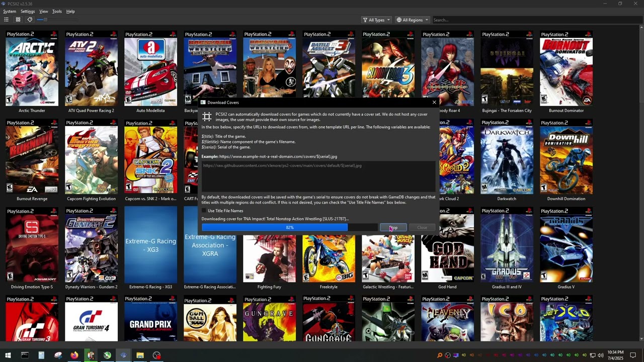
Task: Open the View menu
Action: 44,11
